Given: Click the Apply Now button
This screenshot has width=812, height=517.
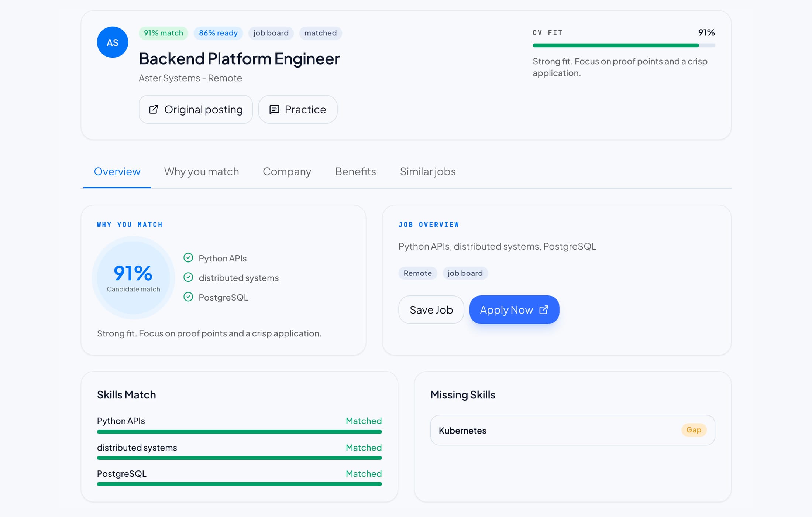Looking at the screenshot, I should tap(514, 310).
